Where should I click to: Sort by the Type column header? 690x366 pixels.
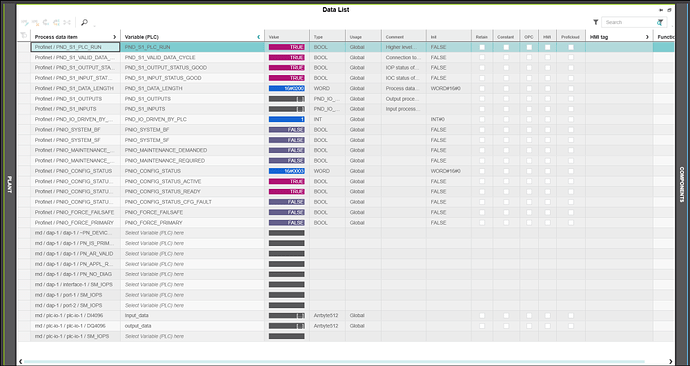pyautogui.click(x=328, y=37)
